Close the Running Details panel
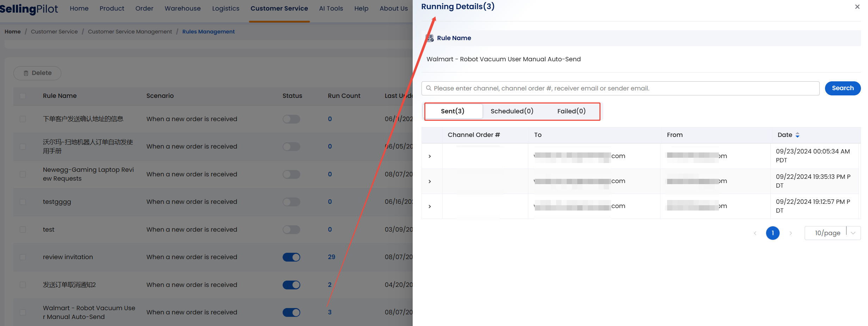Image resolution: width=868 pixels, height=326 pixels. point(857,7)
